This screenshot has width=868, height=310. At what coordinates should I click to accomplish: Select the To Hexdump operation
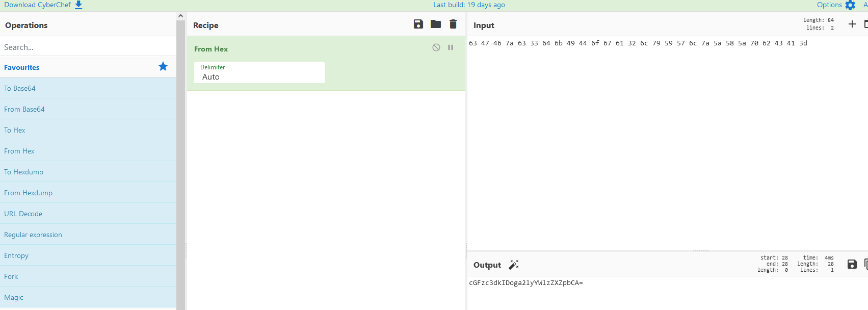(x=88, y=172)
